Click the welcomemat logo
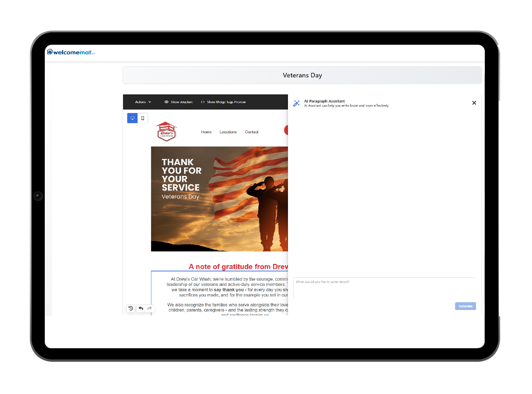 coord(71,52)
